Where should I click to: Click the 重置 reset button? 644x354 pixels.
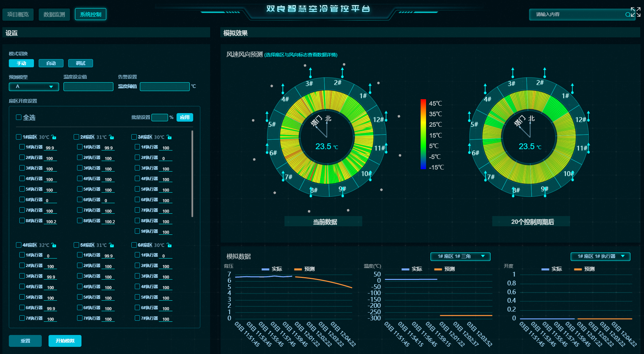tap(25, 341)
